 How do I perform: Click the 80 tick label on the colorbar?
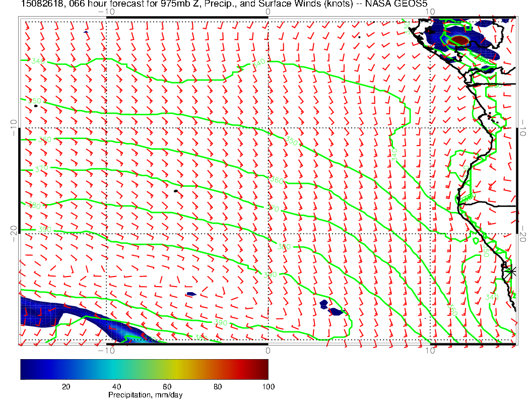point(218,386)
